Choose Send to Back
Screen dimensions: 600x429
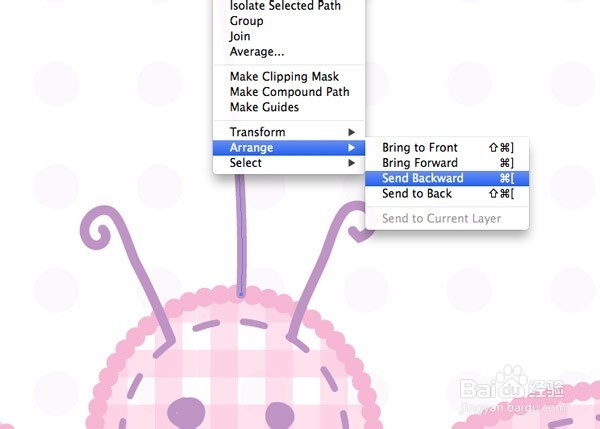pyautogui.click(x=447, y=194)
